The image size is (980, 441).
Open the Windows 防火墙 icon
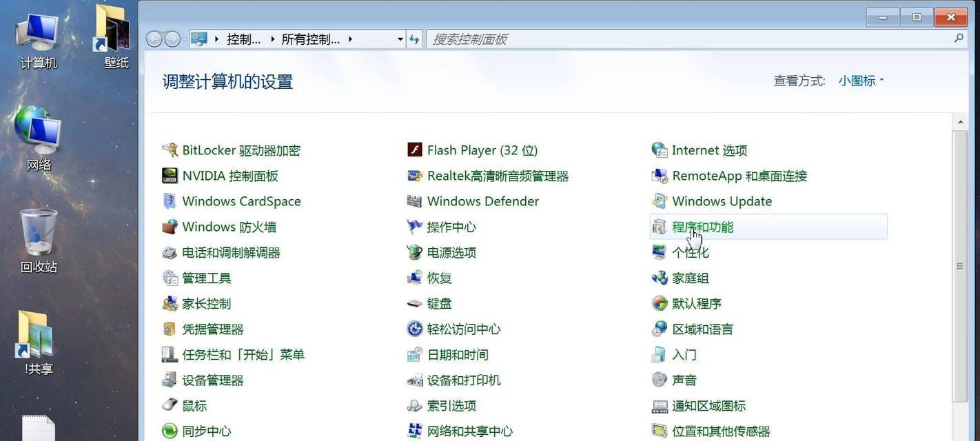[x=170, y=227]
